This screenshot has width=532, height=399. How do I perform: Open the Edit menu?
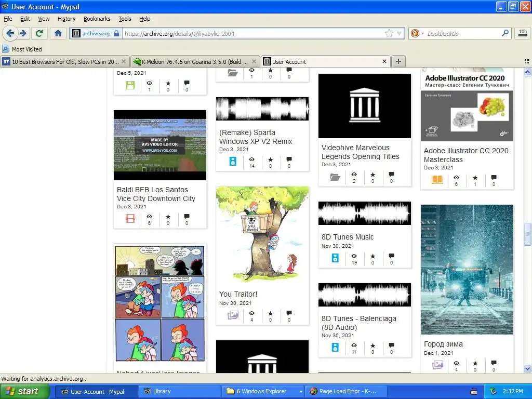point(25,19)
